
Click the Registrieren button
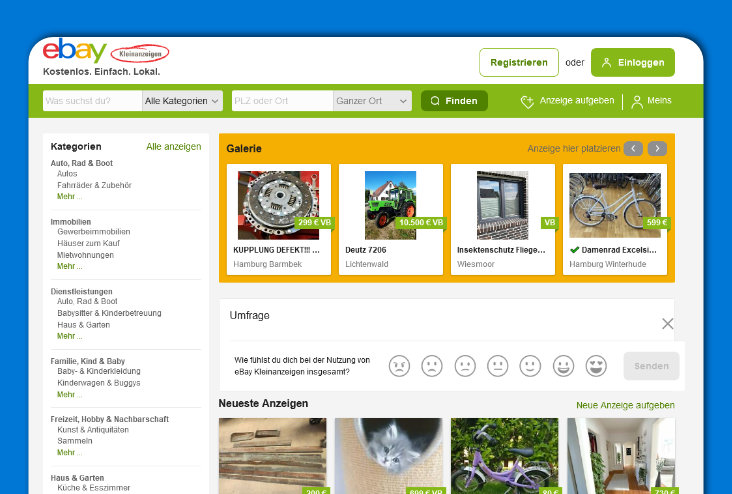pyautogui.click(x=519, y=62)
